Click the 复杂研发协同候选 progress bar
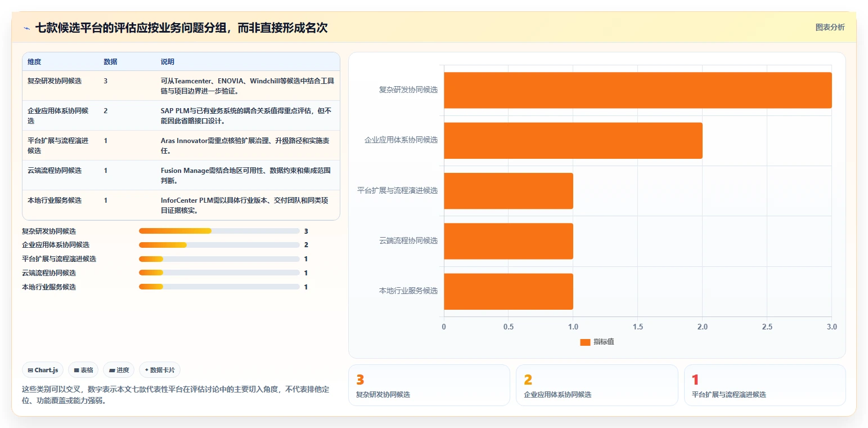Image resolution: width=868 pixels, height=428 pixels. tap(219, 231)
